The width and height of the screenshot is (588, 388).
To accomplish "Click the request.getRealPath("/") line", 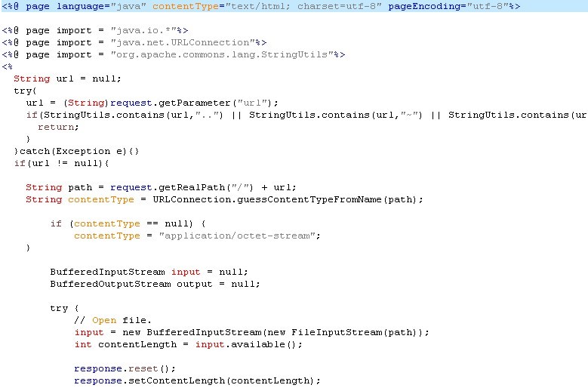I will [161, 187].
